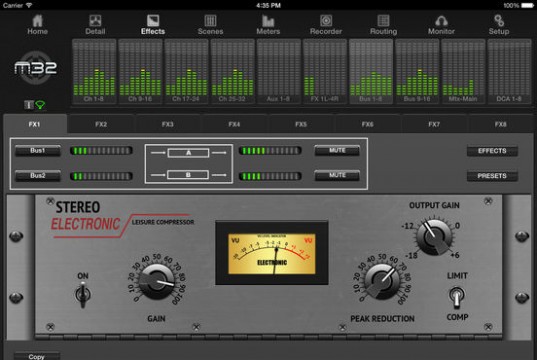Open the Home icon in top navigation
Viewport: 537px width, 360px height.
pos(37,21)
